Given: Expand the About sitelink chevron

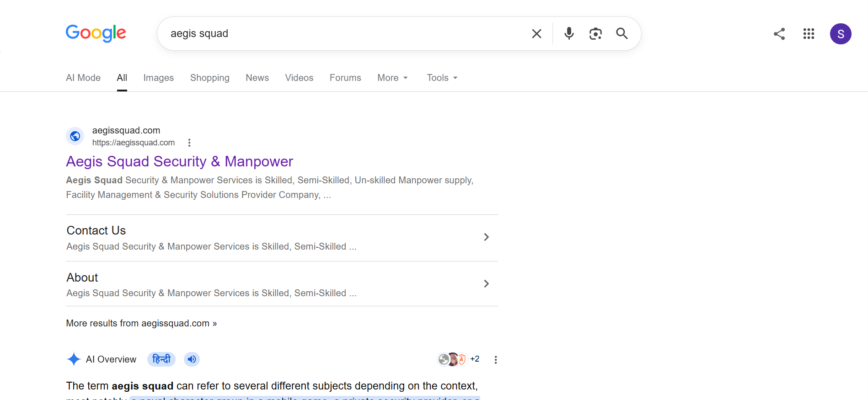Looking at the screenshot, I should coord(487,284).
